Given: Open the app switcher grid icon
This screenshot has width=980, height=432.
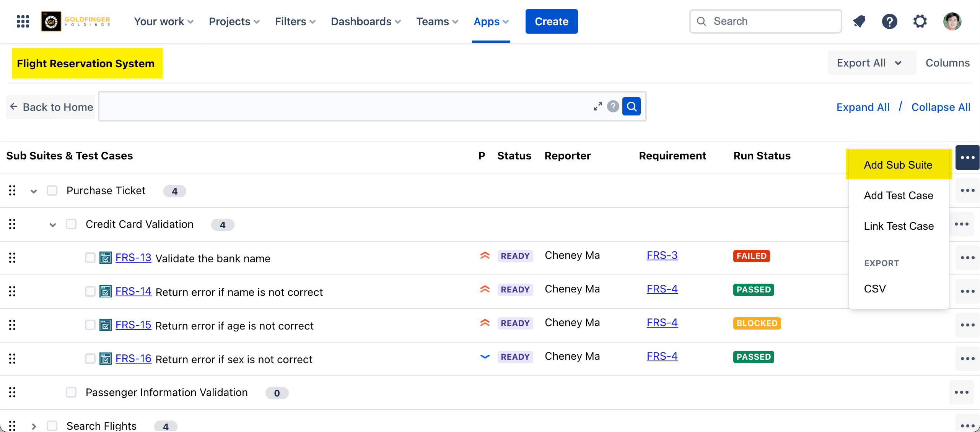Looking at the screenshot, I should (x=23, y=21).
